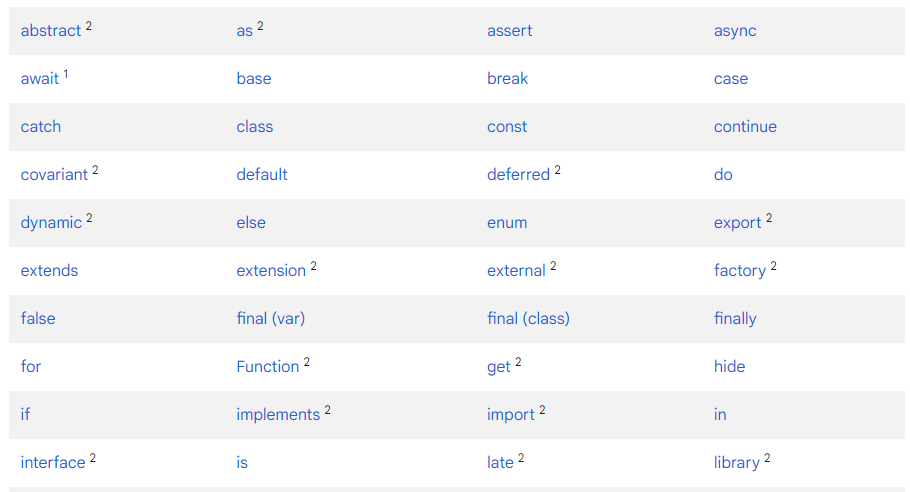This screenshot has width=910, height=492.
Task: Select the hide keyword link
Action: (x=730, y=367)
